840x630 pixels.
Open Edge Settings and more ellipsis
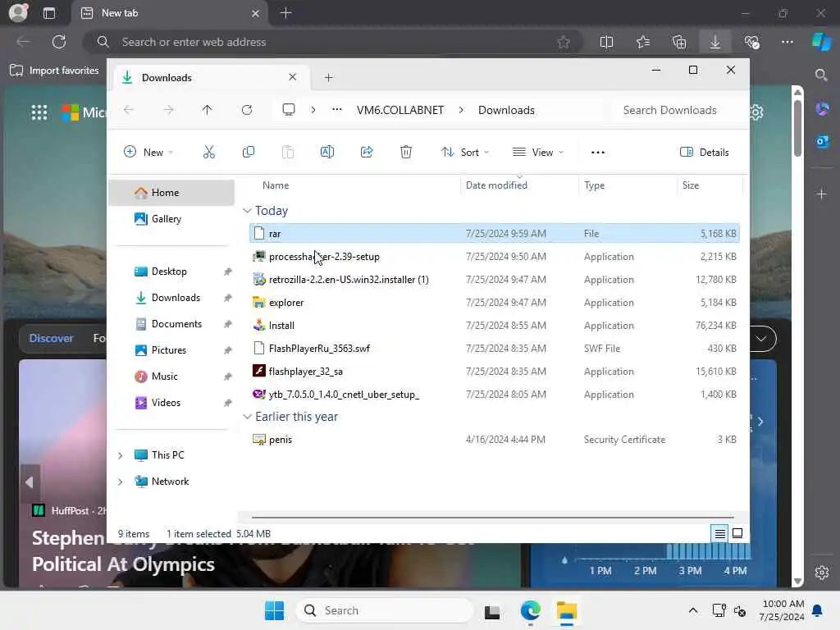tap(787, 42)
